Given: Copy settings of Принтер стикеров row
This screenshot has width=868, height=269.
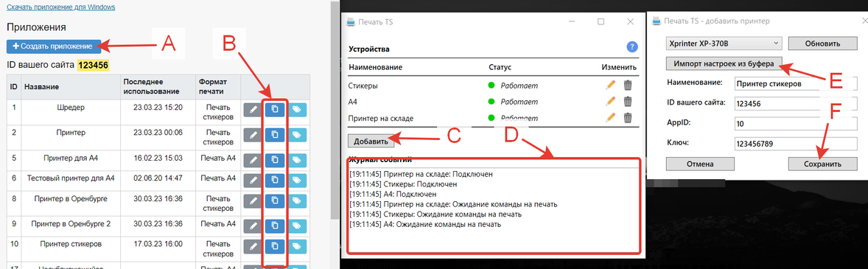Looking at the screenshot, I should click(275, 246).
